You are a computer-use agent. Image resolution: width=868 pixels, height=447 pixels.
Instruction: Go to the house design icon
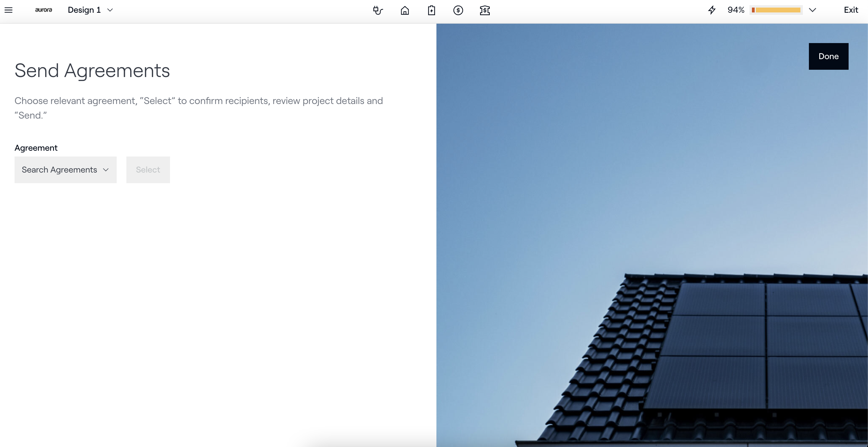tap(405, 10)
